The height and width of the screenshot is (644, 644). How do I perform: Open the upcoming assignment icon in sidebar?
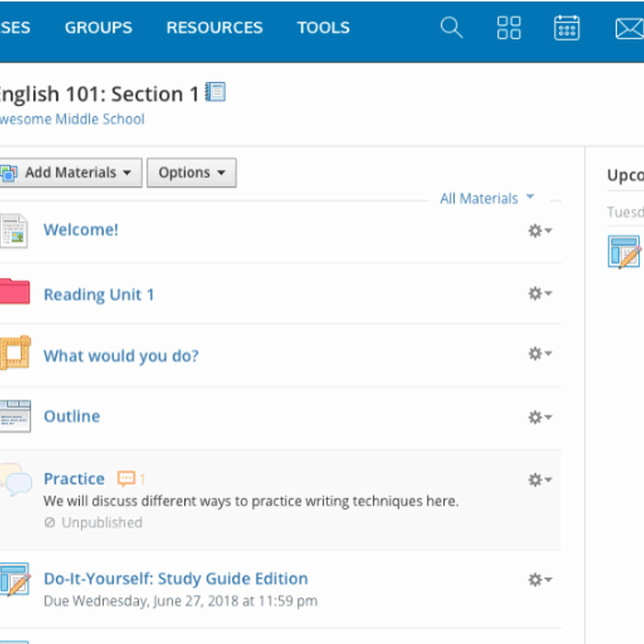[624, 252]
